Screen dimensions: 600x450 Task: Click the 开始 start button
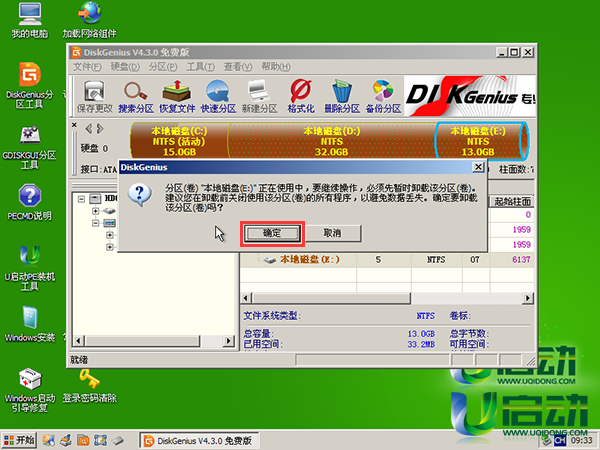point(20,440)
